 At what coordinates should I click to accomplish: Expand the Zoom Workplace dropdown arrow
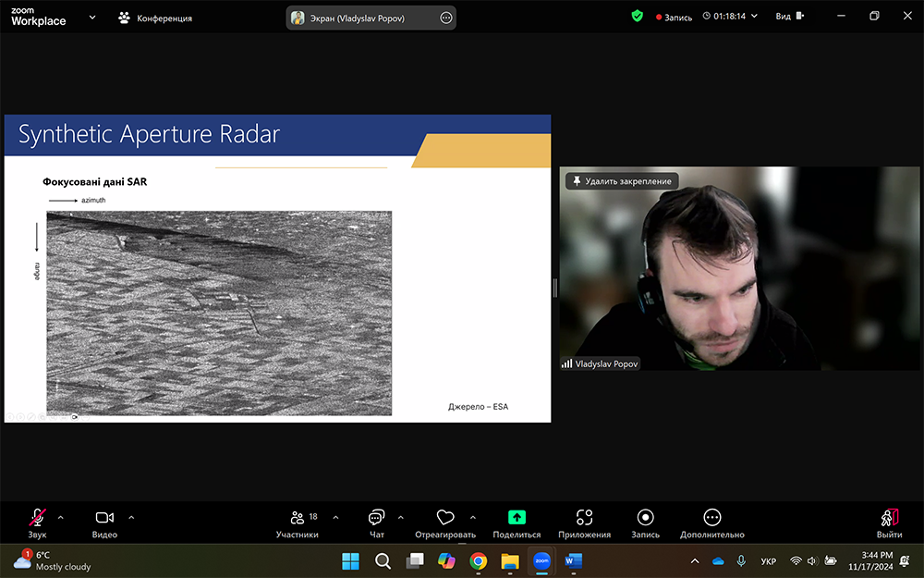(x=92, y=17)
